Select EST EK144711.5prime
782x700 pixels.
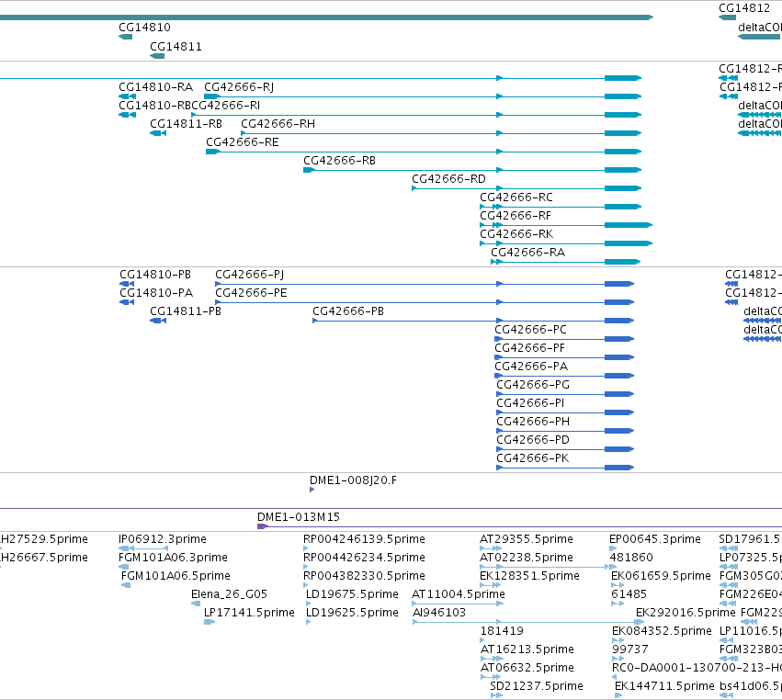(664, 687)
